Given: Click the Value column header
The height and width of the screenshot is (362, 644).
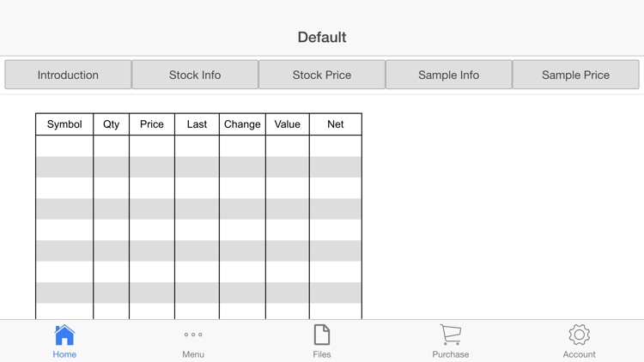Looking at the screenshot, I should [x=288, y=124].
